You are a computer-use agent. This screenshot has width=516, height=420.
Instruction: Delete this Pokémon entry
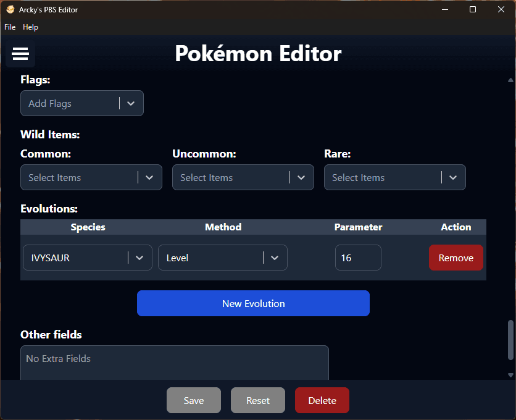[x=322, y=400]
